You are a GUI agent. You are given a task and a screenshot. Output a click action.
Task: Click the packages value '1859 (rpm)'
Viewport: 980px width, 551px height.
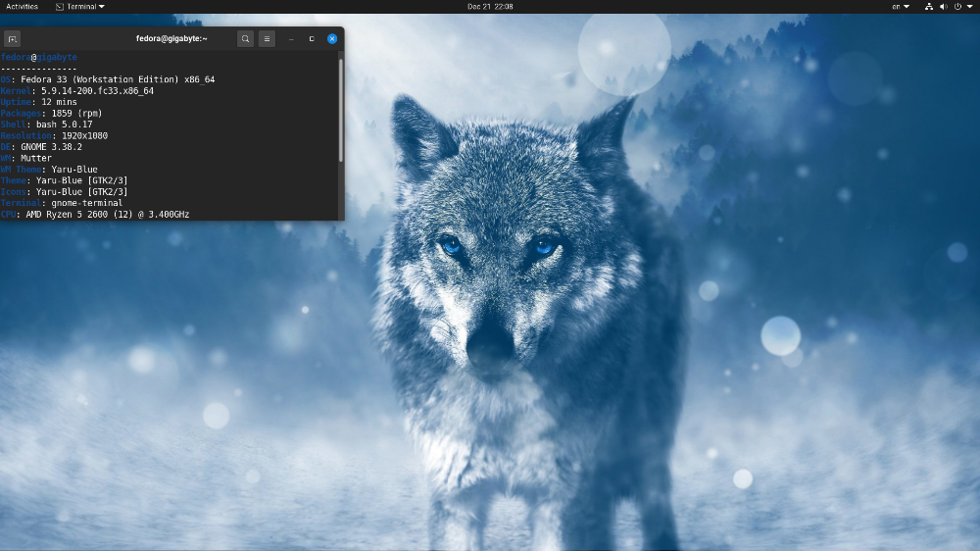(x=76, y=113)
